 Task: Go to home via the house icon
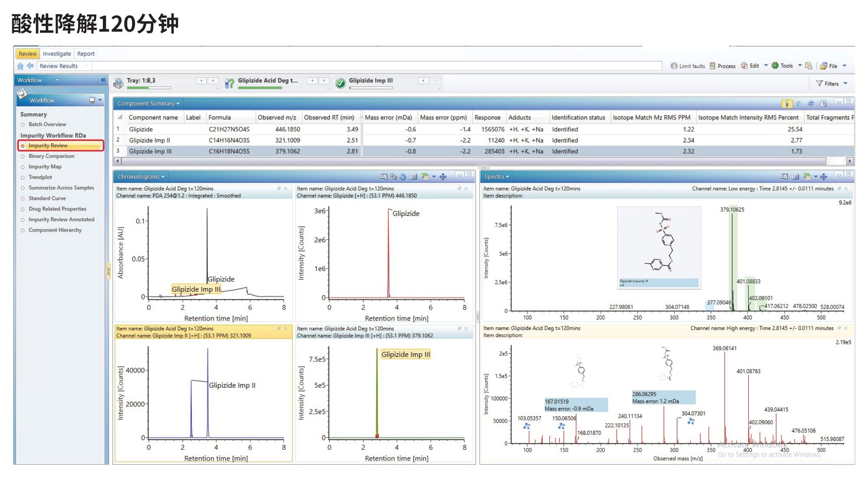[20, 66]
